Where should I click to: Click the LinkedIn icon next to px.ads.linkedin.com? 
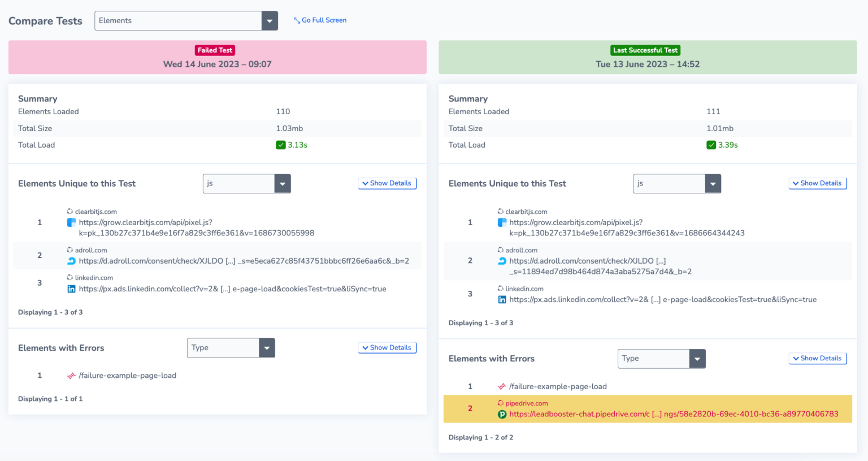click(72, 288)
